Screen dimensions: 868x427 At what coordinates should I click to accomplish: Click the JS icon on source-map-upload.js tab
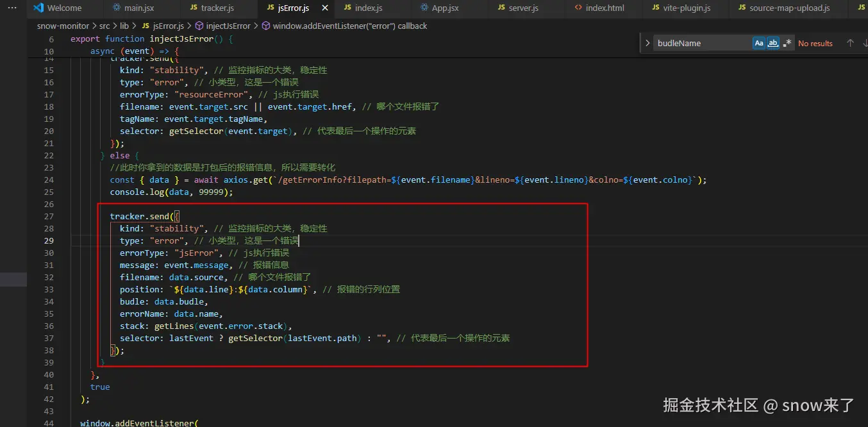pos(742,8)
